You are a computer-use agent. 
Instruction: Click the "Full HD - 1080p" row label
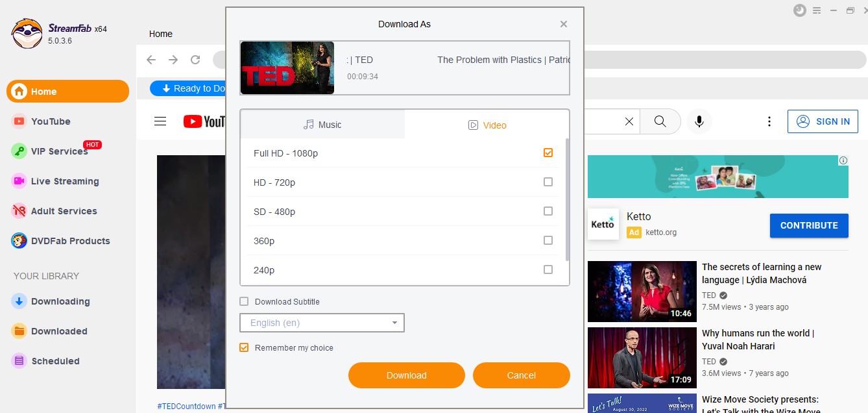(285, 153)
